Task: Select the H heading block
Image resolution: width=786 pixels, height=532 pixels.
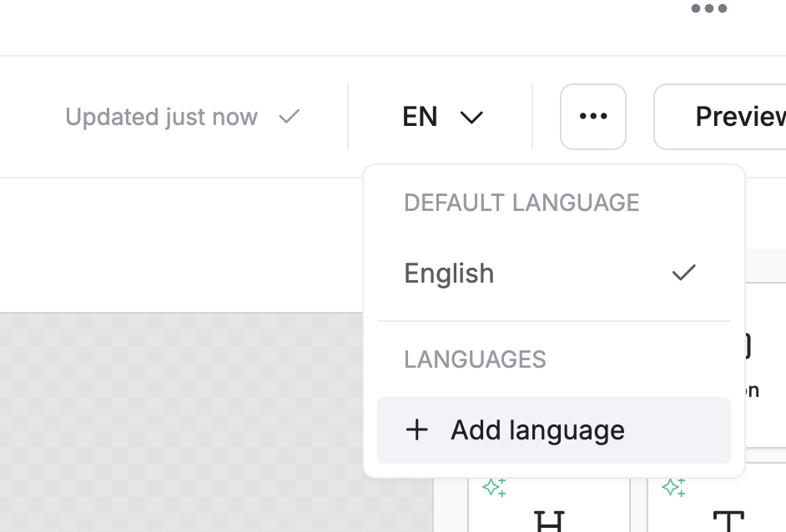Action: coord(548,517)
